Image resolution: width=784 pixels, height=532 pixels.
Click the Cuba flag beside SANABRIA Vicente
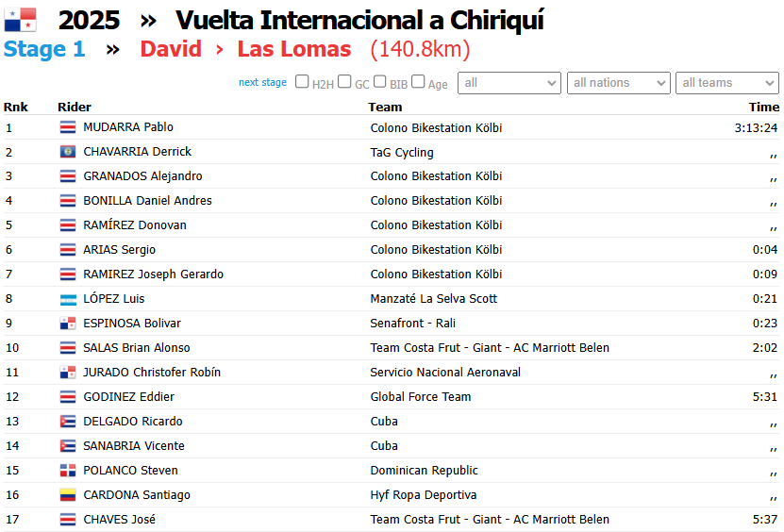point(68,446)
